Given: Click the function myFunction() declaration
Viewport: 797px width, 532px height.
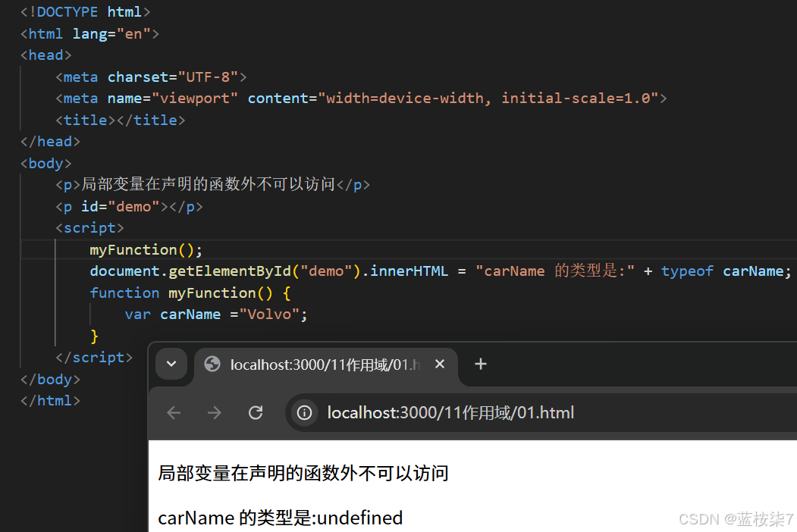Looking at the screenshot, I should coord(190,293).
